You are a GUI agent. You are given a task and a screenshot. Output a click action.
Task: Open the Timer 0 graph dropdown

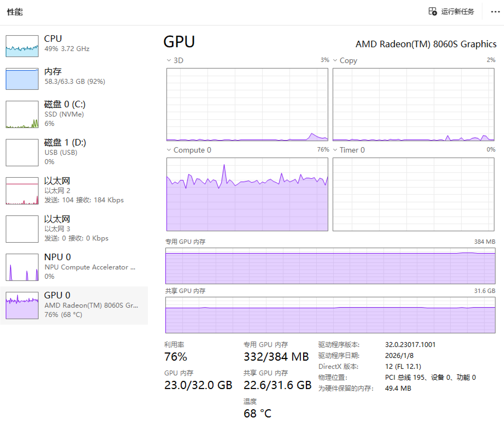[335, 150]
